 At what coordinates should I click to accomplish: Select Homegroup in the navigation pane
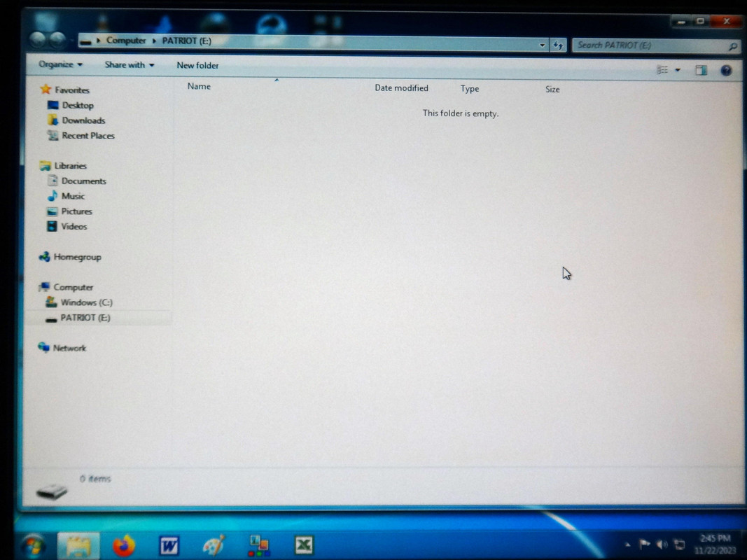[x=77, y=257]
